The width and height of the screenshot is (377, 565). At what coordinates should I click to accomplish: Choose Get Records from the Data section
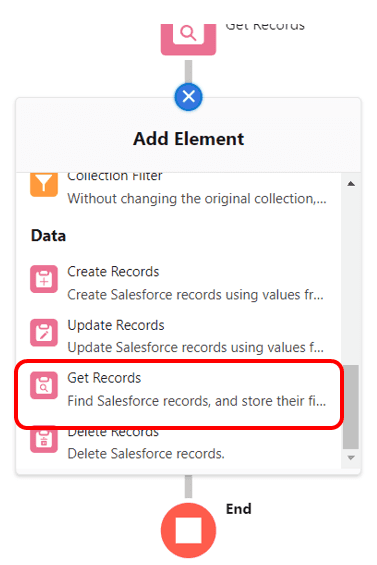(178, 389)
